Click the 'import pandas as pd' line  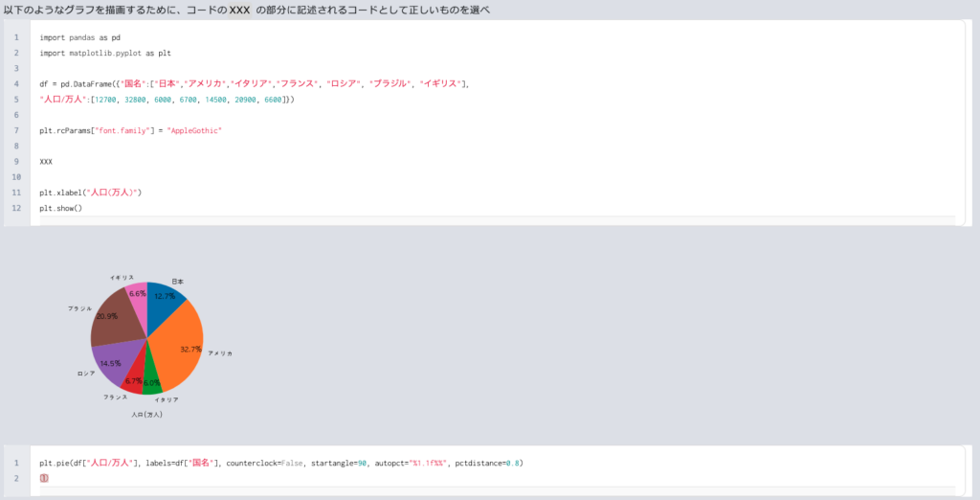pos(79,37)
